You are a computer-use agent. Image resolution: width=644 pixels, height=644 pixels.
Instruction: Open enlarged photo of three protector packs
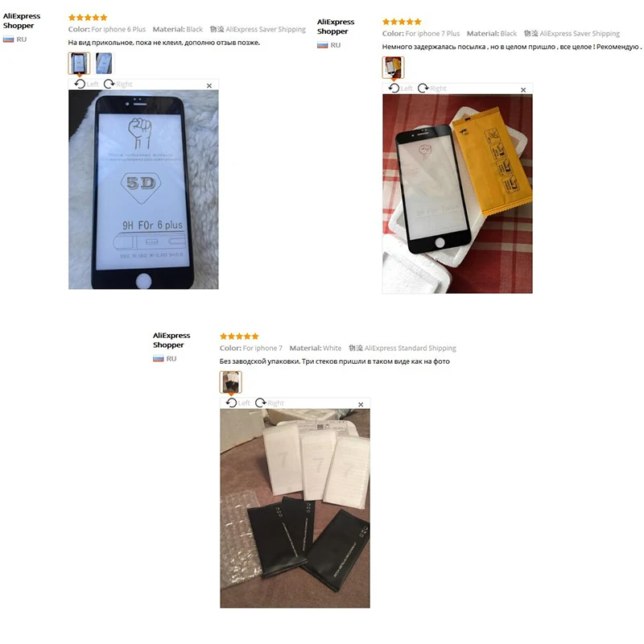tap(295, 508)
